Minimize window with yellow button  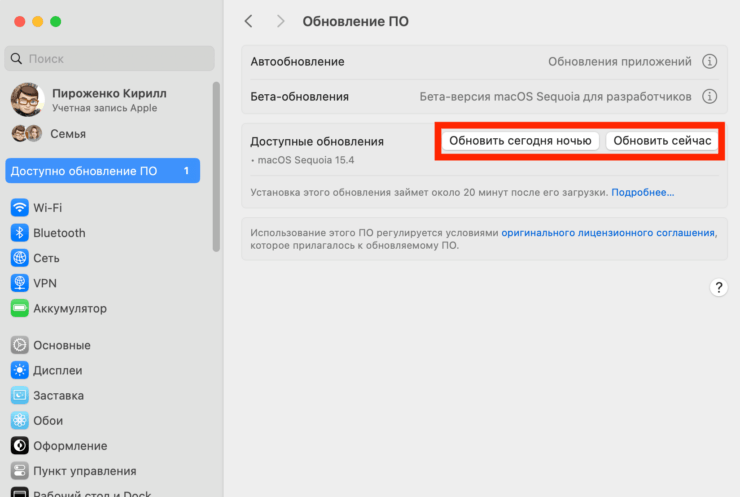tap(38, 21)
